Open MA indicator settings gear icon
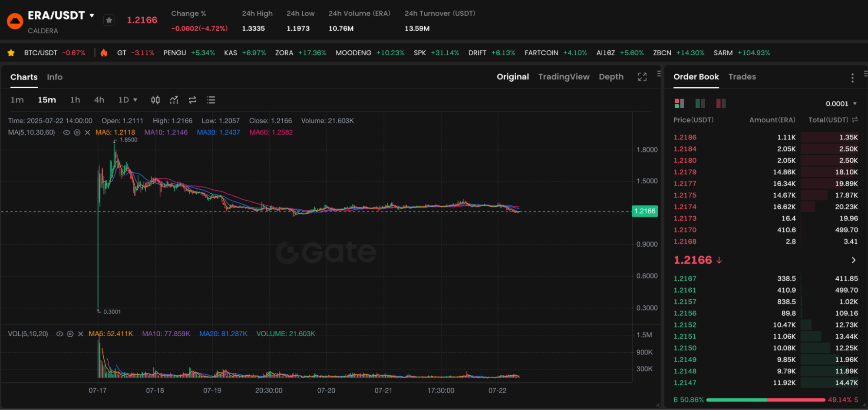Image resolution: width=868 pixels, height=410 pixels. pyautogui.click(x=77, y=132)
